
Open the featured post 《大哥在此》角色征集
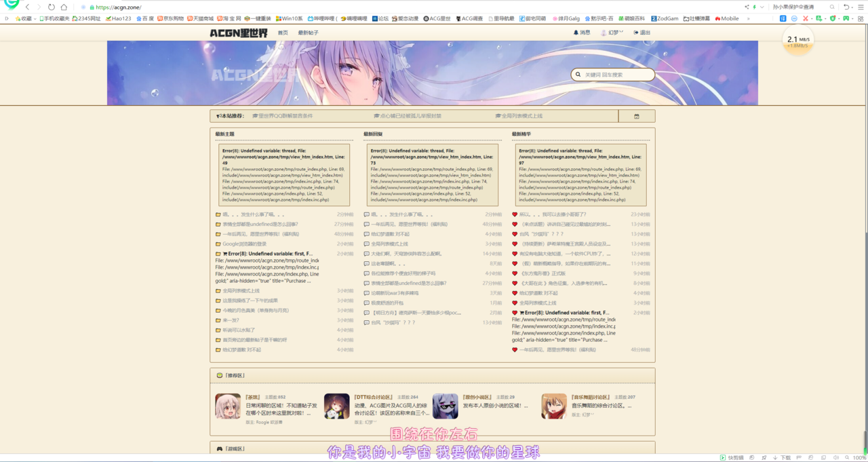[564, 283]
